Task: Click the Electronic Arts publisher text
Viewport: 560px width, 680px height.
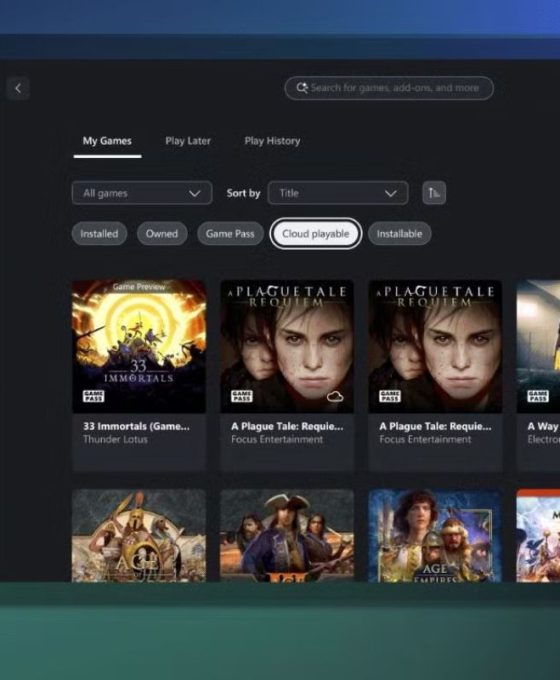Action: pos(544,439)
